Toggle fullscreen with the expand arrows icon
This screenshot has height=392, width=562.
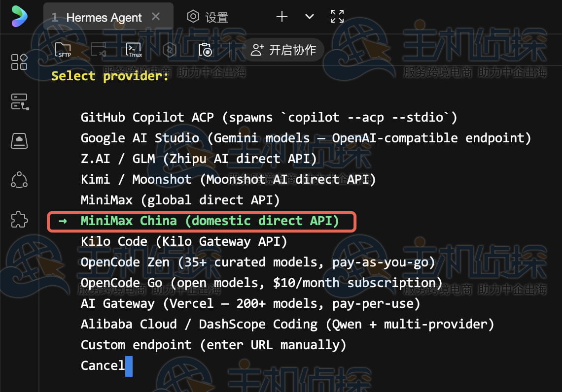[337, 16]
